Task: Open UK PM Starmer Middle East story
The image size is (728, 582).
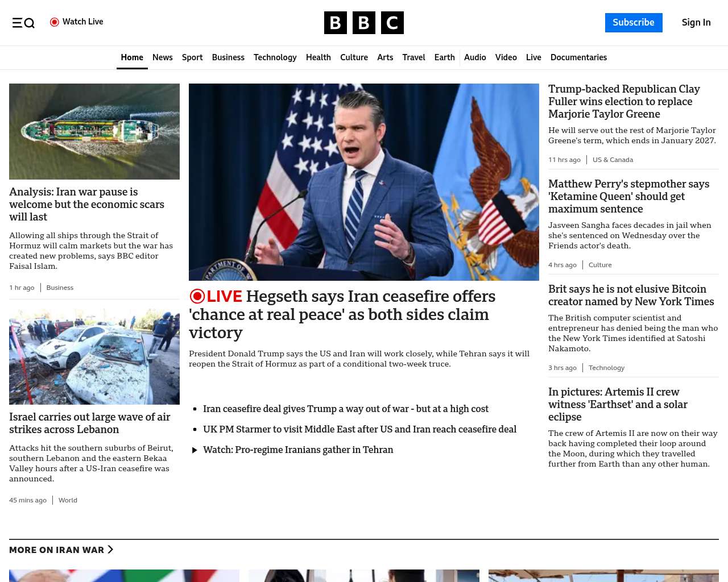Action: point(359,429)
